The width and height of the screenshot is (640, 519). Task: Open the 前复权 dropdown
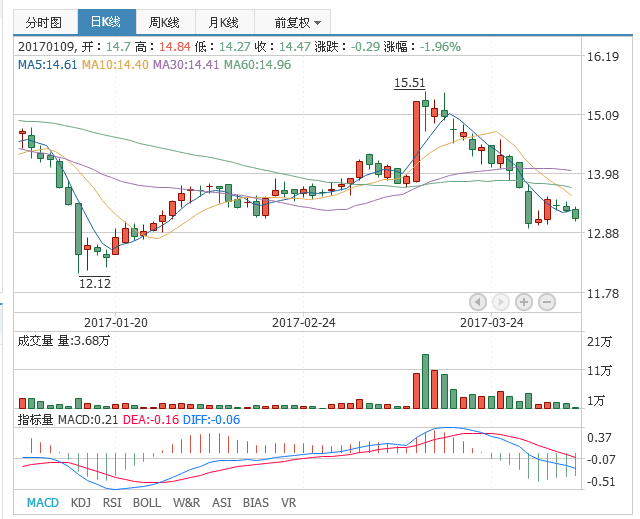[x=298, y=21]
